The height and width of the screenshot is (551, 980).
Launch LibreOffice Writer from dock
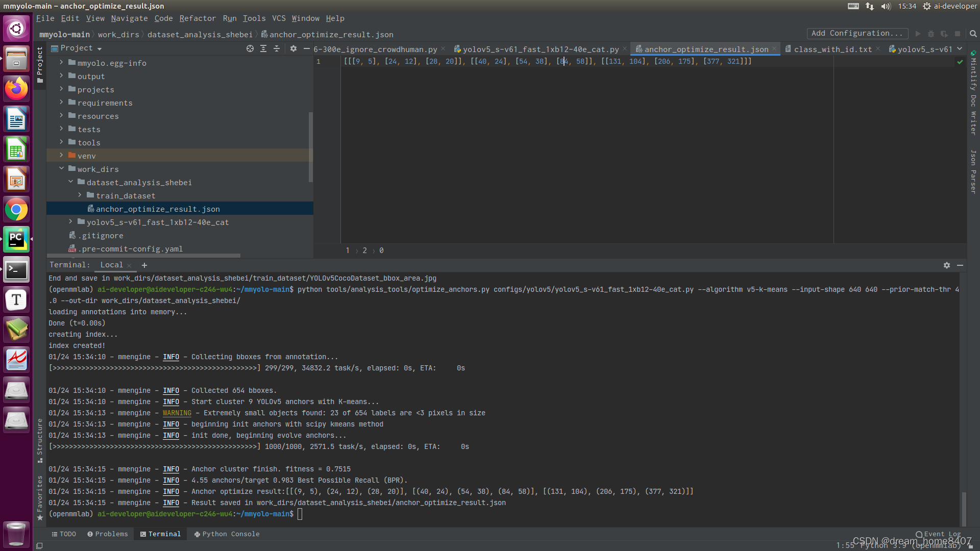(x=16, y=119)
